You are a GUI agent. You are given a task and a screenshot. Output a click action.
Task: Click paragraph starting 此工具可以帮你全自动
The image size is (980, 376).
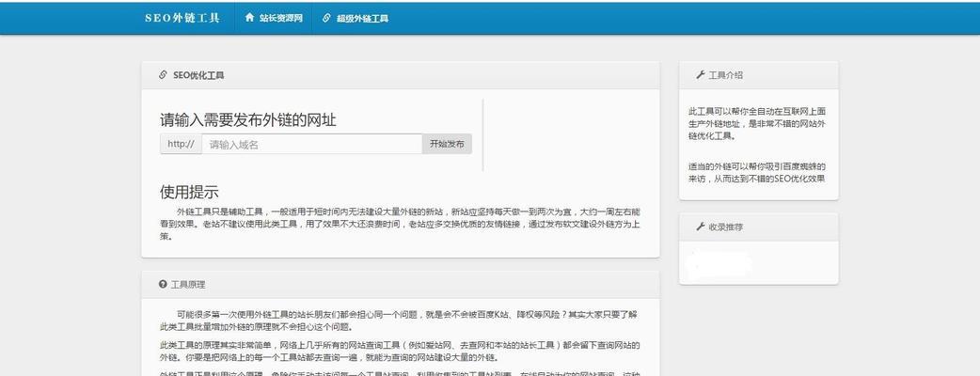coord(757,123)
